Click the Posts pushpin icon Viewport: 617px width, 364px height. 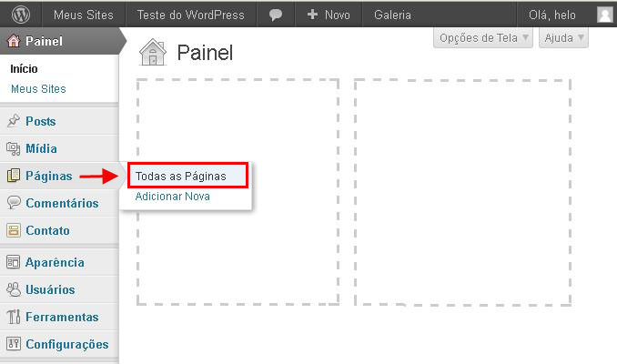(x=14, y=121)
